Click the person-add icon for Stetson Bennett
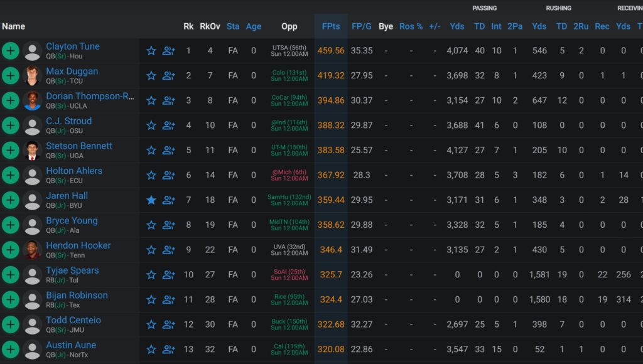The image size is (643, 364). 168,150
